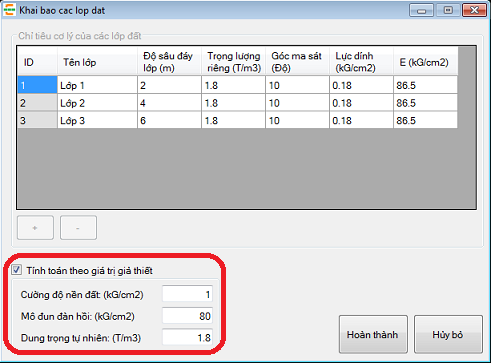Toggle 'Tính toán theo giá trị giả thiết' checkbox
The width and height of the screenshot is (491, 363).
(x=16, y=270)
